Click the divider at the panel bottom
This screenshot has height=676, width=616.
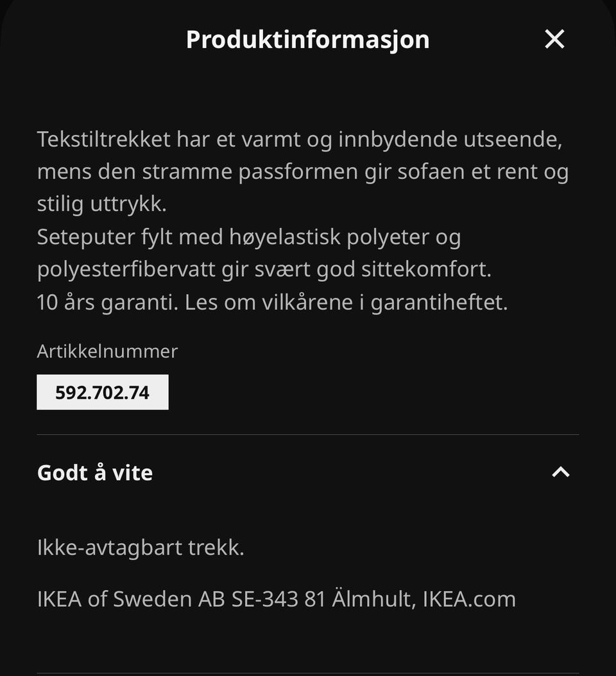[308, 673]
